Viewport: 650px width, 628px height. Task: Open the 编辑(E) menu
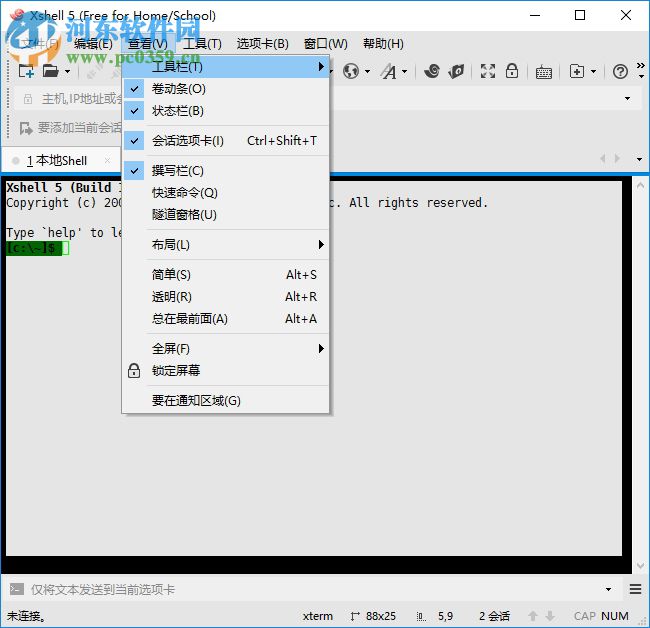93,44
